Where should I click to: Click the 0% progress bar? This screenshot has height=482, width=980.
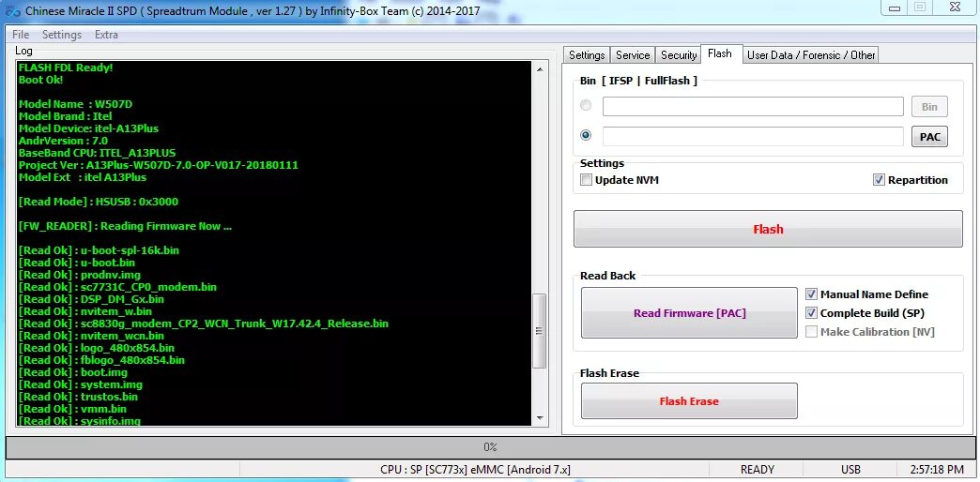(490, 447)
